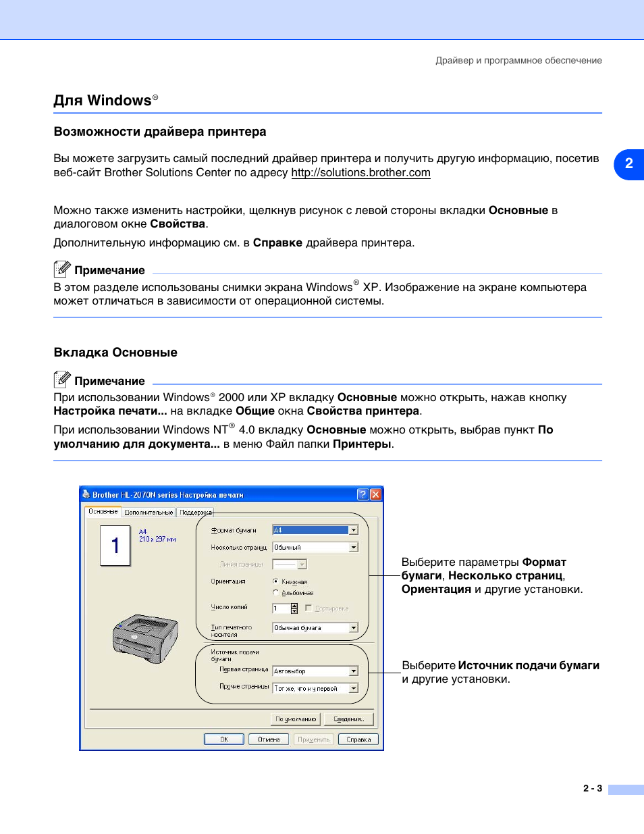Expand the Несколько страниц dropdown
Viewport: 644px width, 834px height.
(353, 547)
